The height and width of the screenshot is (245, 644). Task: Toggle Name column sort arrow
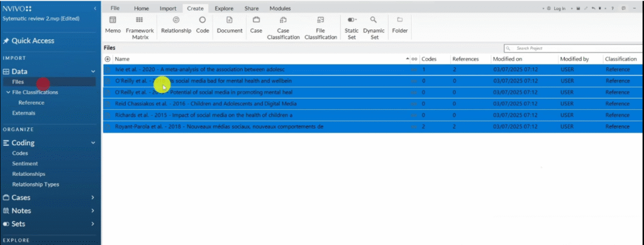(x=408, y=59)
